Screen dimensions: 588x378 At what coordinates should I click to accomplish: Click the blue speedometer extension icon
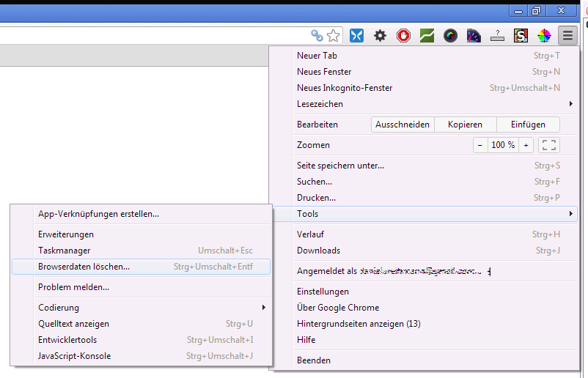[474, 36]
